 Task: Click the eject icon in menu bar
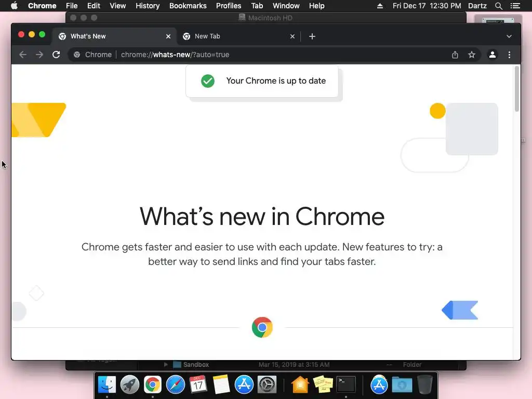[380, 6]
